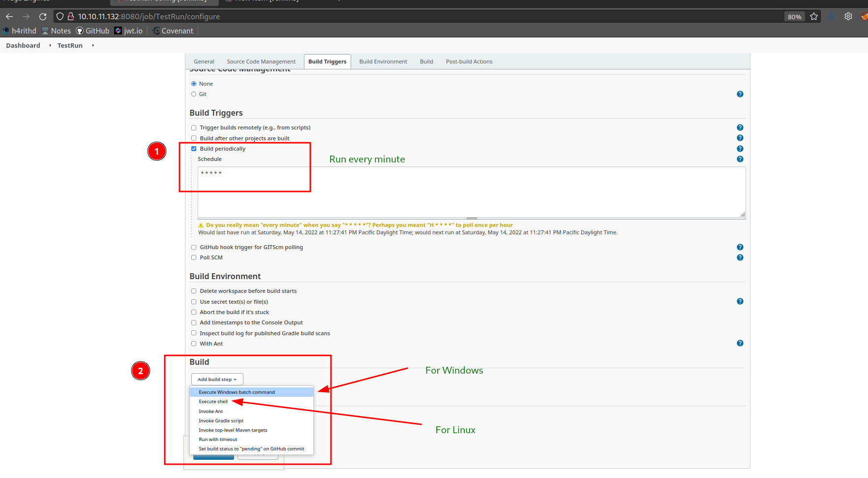868x478 pixels.
Task: Choose Run with timeout
Action: click(x=251, y=439)
